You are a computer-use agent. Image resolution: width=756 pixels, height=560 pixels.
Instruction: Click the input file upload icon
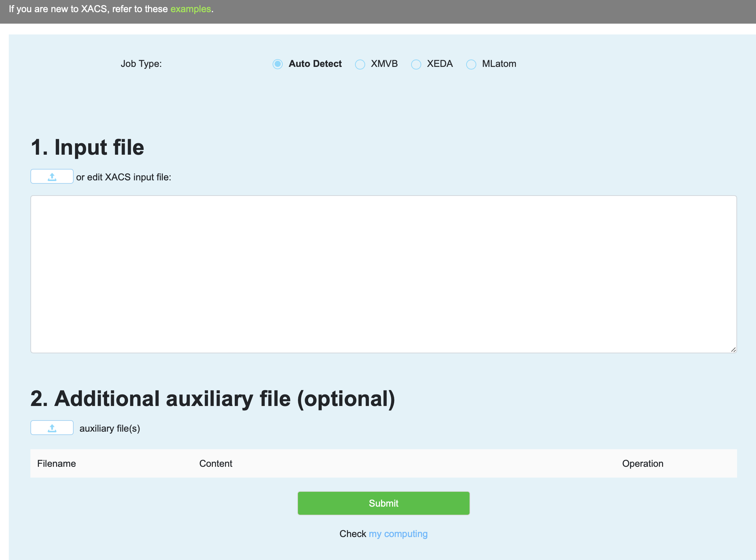pyautogui.click(x=52, y=177)
